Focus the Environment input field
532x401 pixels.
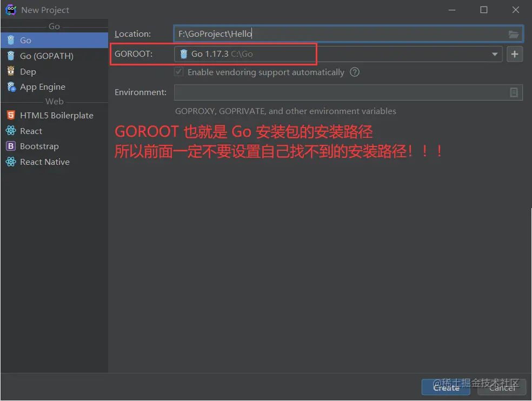click(x=348, y=92)
